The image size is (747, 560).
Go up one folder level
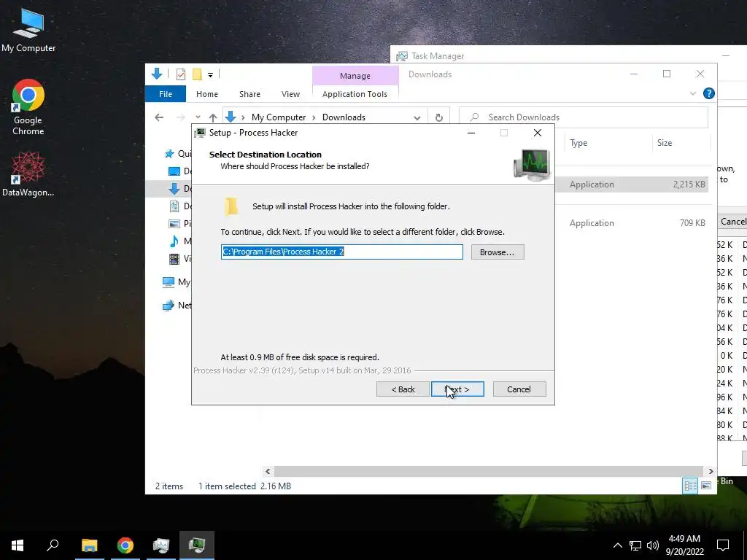213,117
